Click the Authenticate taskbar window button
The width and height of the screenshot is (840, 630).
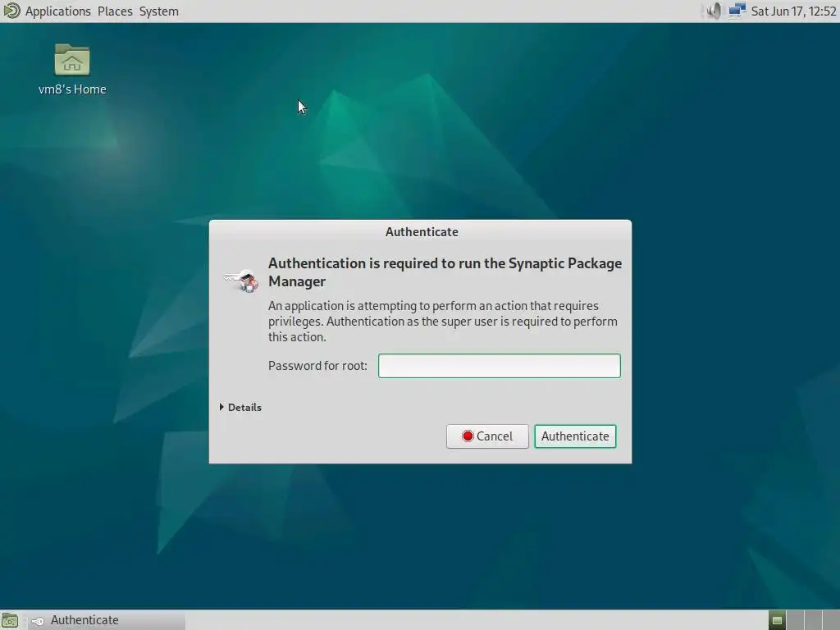[105, 620]
